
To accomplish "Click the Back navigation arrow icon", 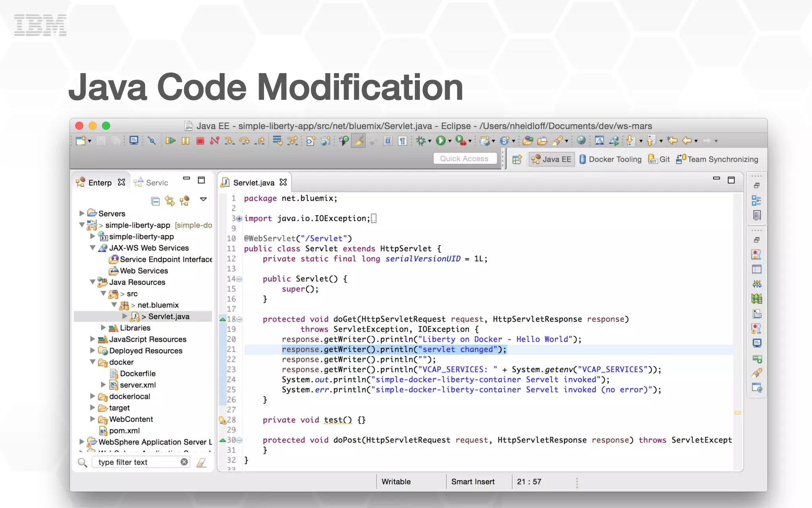I will (x=687, y=140).
